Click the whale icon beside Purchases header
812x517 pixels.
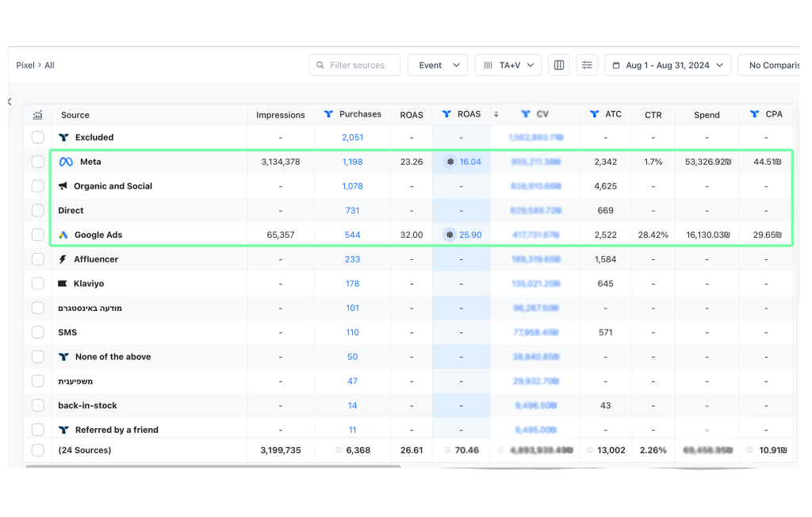(x=328, y=114)
